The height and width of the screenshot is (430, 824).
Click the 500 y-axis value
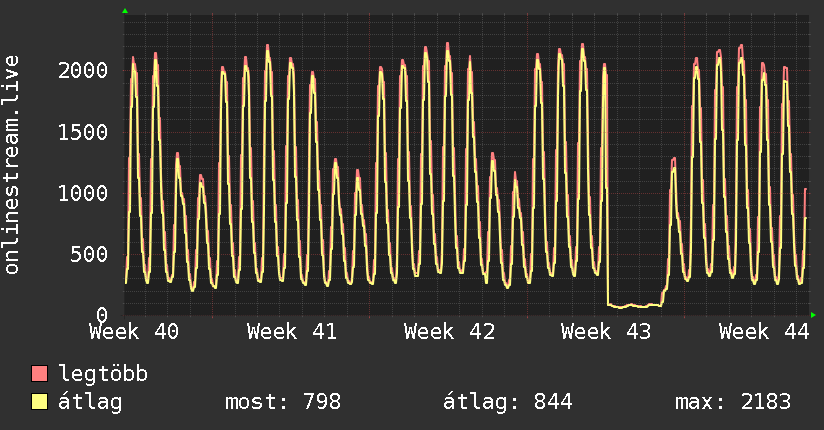(89, 254)
